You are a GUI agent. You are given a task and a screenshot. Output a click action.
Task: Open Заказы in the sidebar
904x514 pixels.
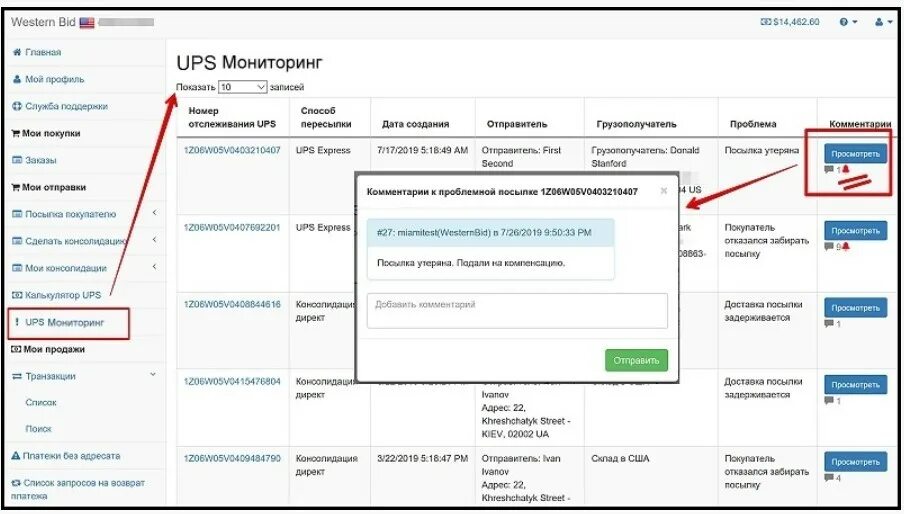(41, 160)
